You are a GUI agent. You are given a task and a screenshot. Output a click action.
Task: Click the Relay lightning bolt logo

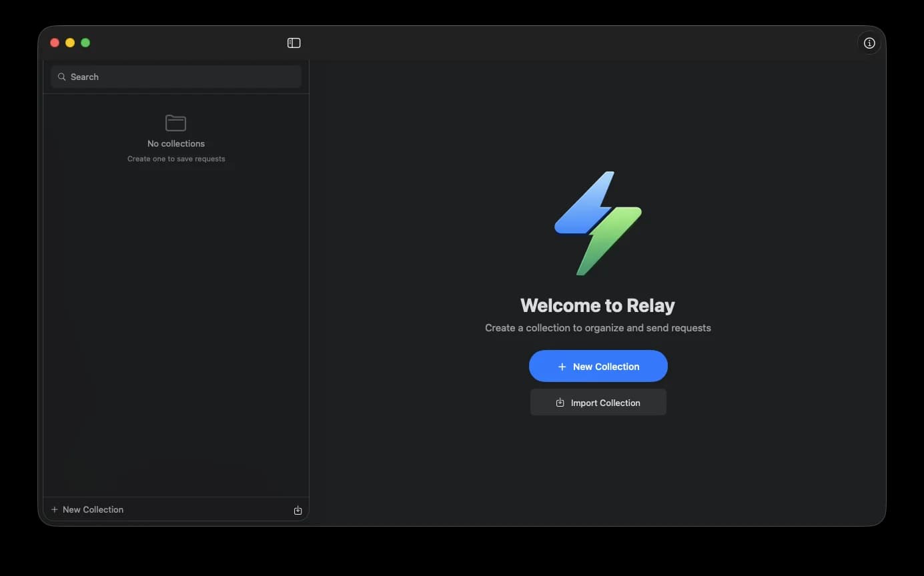tap(598, 224)
